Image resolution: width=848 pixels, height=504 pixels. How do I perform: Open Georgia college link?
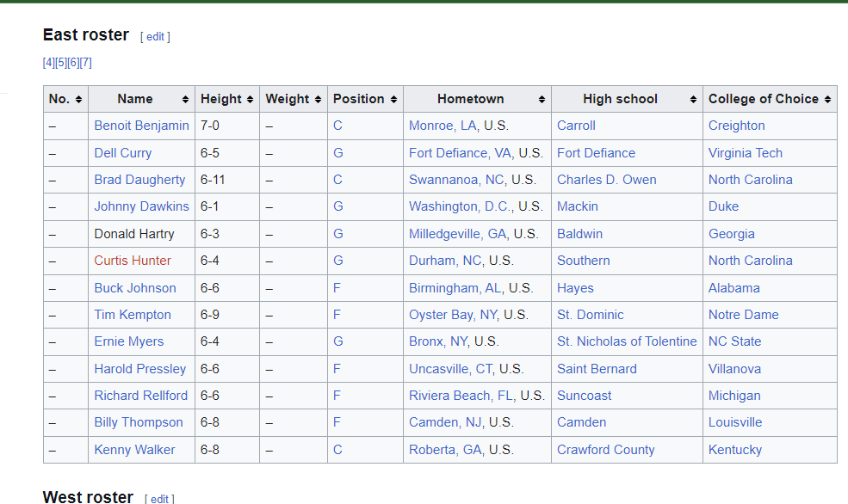click(732, 235)
